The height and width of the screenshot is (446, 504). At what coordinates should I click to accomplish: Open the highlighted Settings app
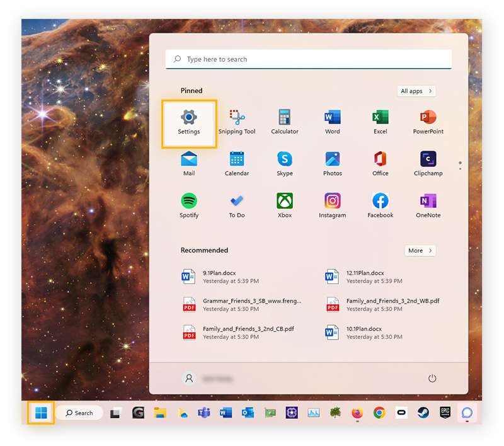pos(189,120)
